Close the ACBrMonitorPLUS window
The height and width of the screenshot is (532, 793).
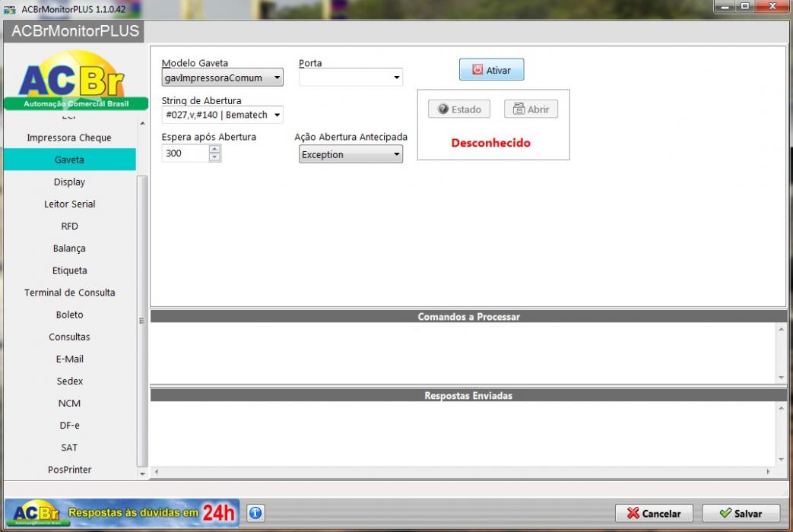point(772,6)
